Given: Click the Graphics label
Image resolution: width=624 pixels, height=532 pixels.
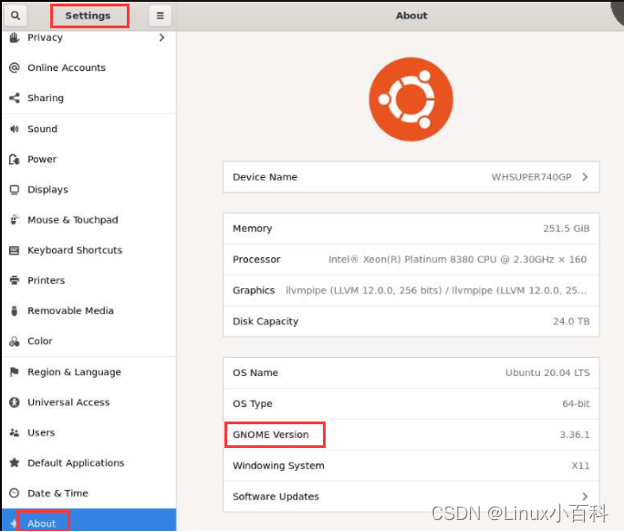Looking at the screenshot, I should click(x=254, y=290).
